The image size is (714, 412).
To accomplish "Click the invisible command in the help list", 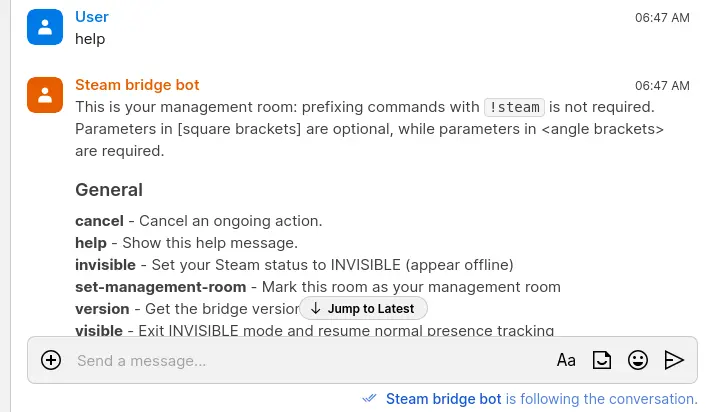I will point(106,264).
